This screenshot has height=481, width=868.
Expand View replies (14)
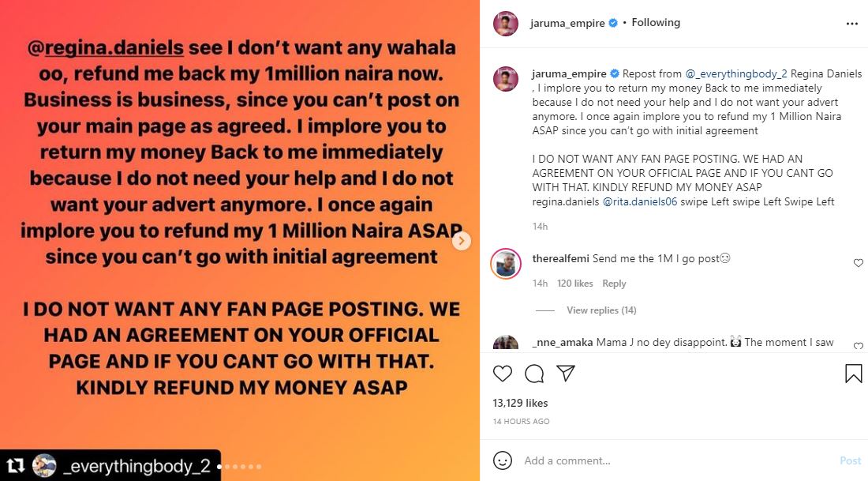pyautogui.click(x=601, y=310)
